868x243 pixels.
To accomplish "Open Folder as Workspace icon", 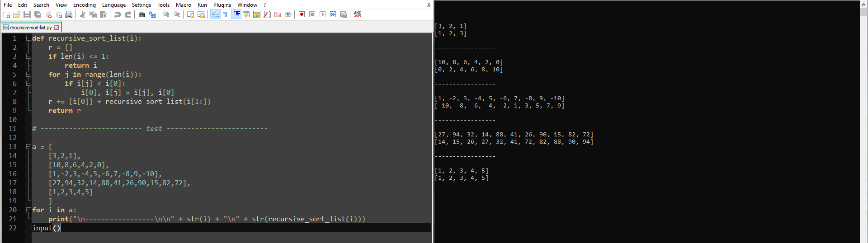I will [x=278, y=14].
